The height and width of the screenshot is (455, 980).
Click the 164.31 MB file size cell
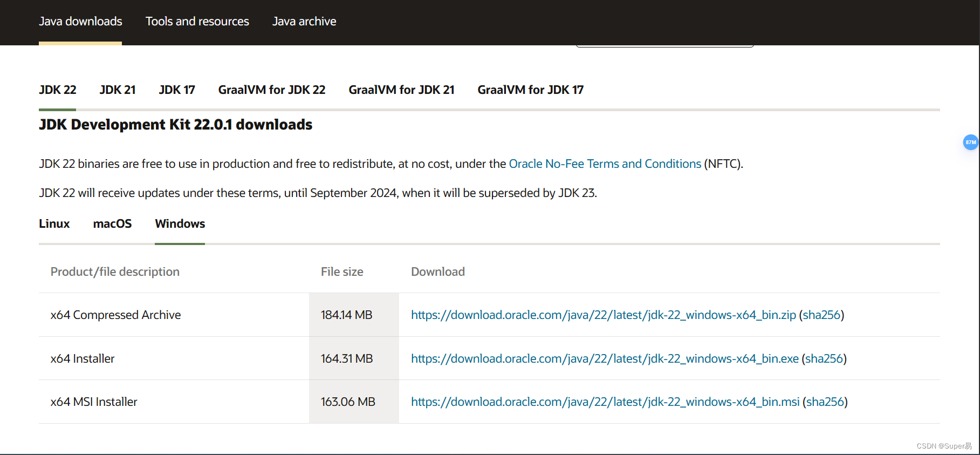tap(354, 358)
